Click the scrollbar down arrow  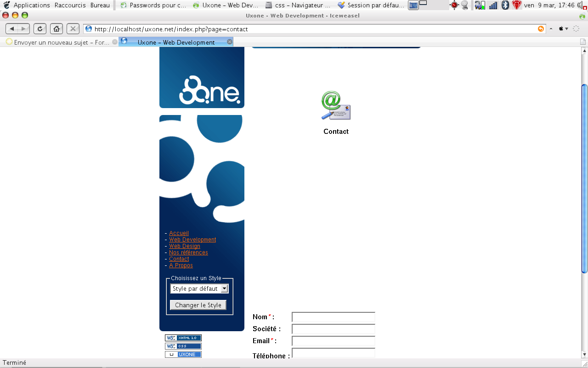tap(584, 355)
